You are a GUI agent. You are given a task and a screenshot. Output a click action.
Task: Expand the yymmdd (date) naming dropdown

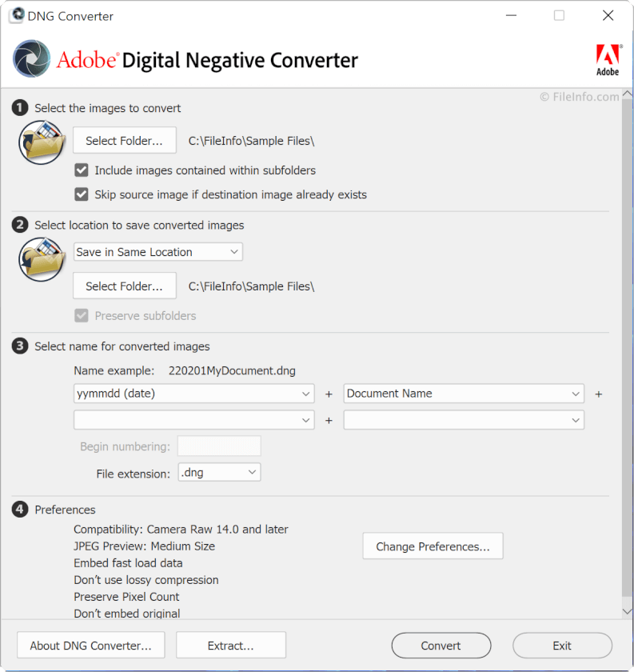tap(193, 394)
